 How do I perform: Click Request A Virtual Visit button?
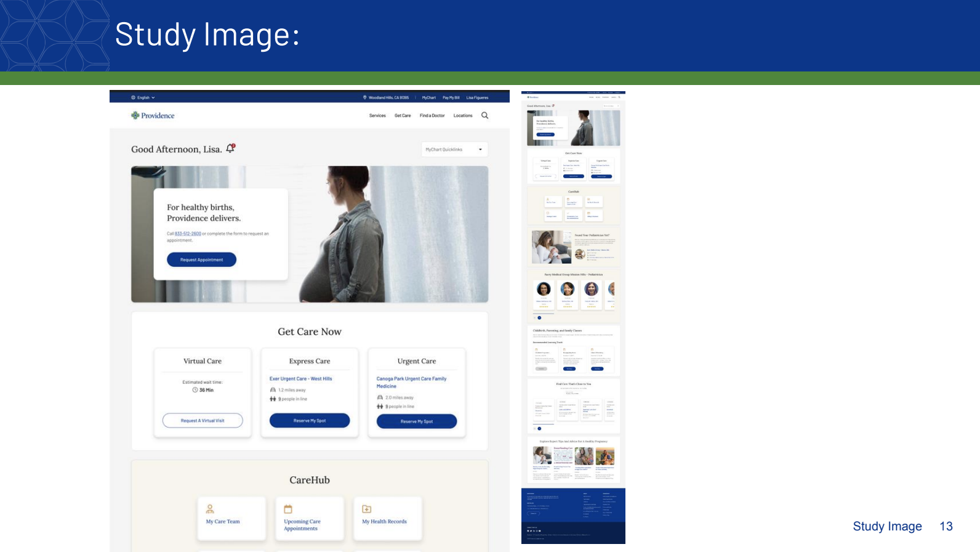tap(203, 421)
